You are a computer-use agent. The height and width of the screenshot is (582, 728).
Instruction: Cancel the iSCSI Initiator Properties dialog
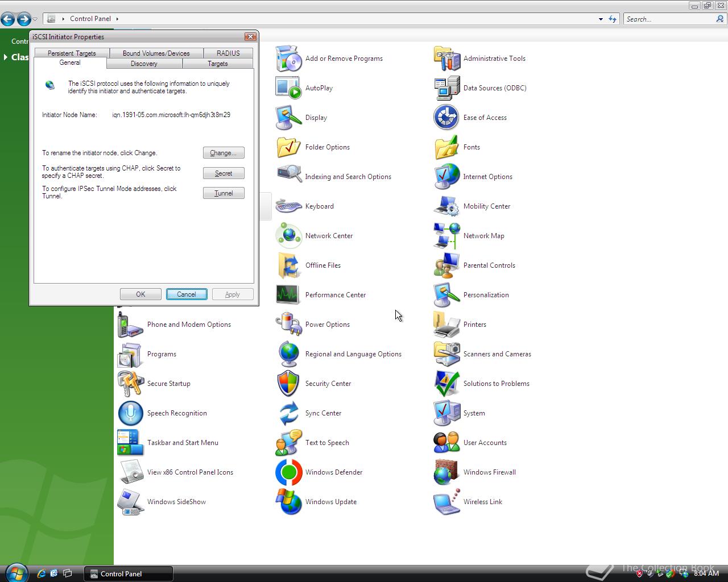[187, 294]
